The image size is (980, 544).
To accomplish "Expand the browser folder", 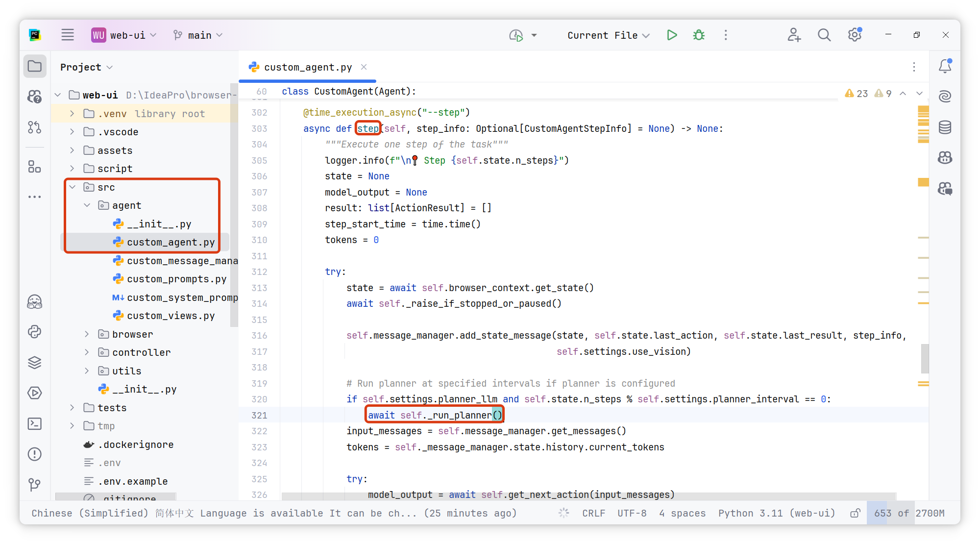I will point(87,334).
